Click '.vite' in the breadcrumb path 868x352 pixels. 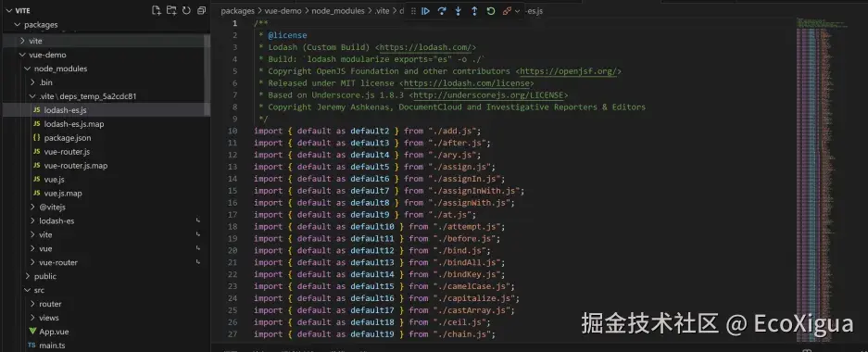click(x=382, y=10)
